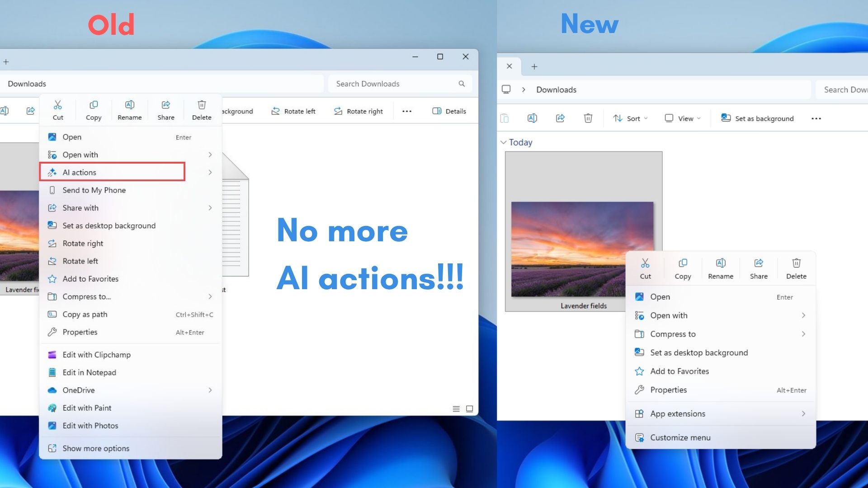Click Cut icon in new context menu

[x=645, y=263]
